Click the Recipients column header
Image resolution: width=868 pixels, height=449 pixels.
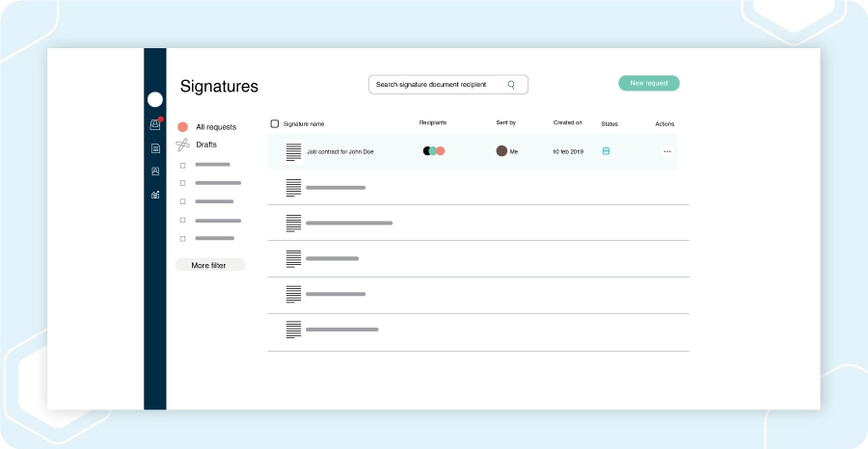[433, 122]
